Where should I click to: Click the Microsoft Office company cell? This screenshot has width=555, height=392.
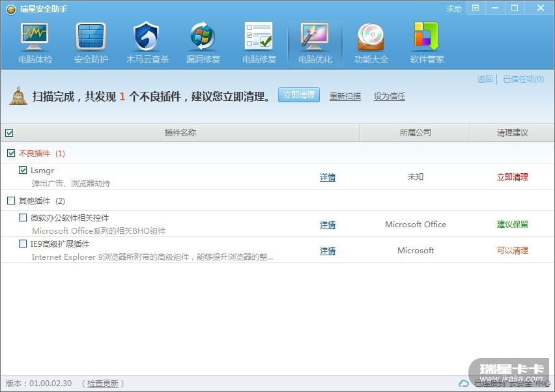tap(415, 224)
